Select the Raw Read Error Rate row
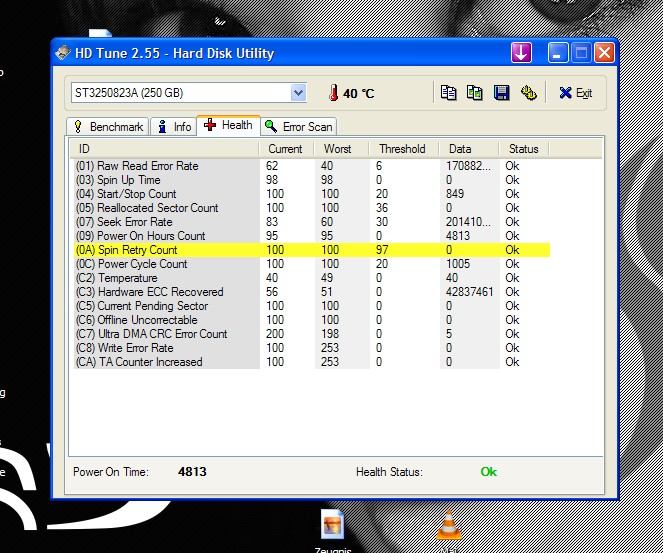The height and width of the screenshot is (553, 663). click(x=312, y=166)
